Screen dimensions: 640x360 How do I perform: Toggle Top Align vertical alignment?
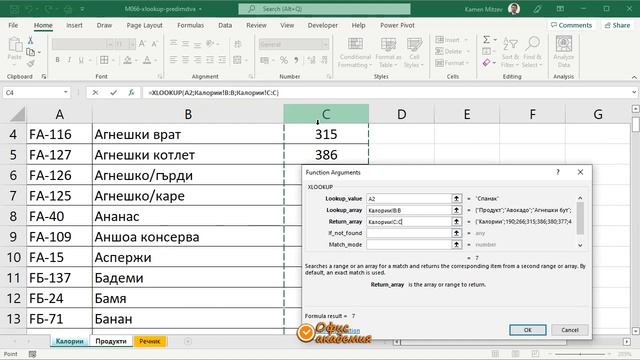point(173,44)
